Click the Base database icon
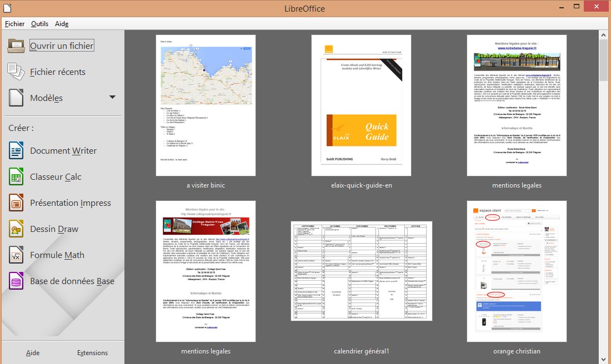The width and height of the screenshot is (611, 364). pos(16,281)
